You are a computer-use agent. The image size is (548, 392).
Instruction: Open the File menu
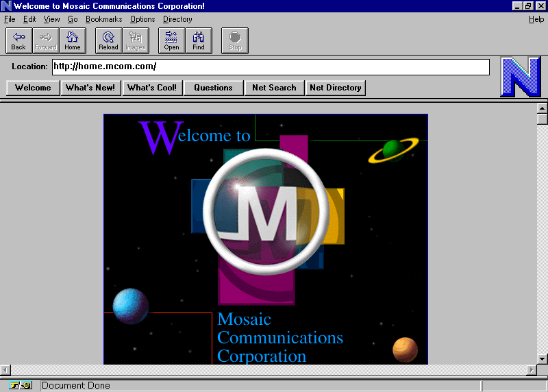10,19
